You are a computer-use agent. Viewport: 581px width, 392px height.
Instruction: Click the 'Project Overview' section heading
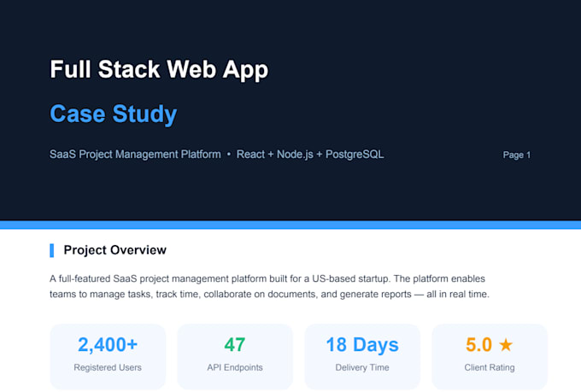(114, 250)
